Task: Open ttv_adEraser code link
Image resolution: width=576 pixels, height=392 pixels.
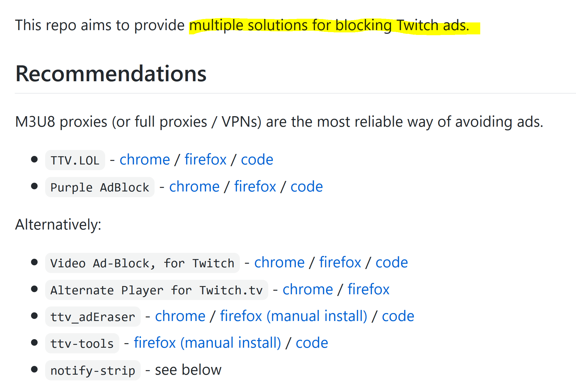Action: click(x=398, y=316)
